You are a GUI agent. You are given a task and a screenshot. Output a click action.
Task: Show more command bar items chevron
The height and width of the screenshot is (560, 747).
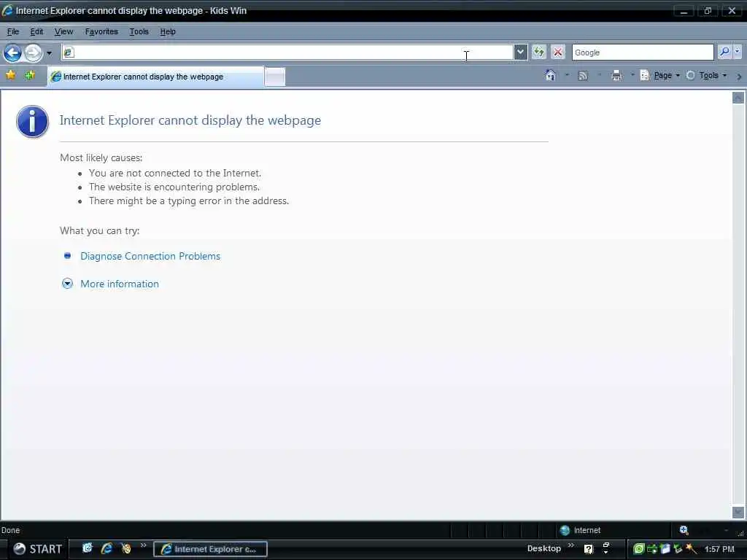[x=739, y=76]
